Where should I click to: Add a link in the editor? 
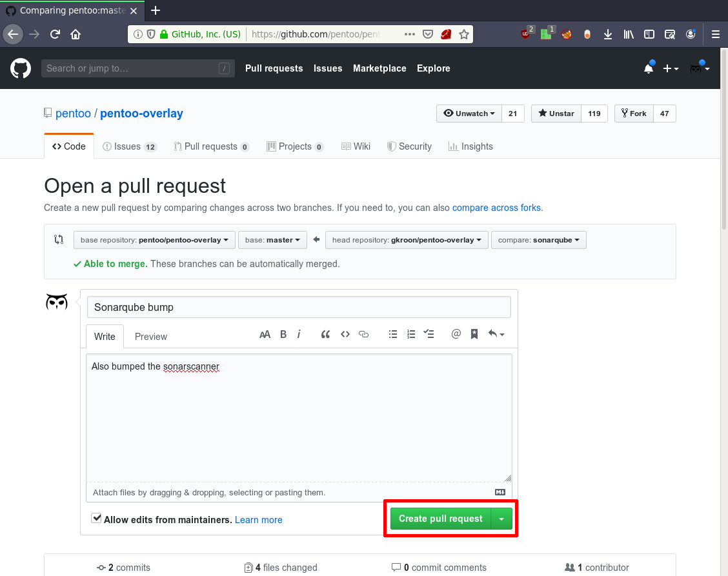pyautogui.click(x=363, y=334)
